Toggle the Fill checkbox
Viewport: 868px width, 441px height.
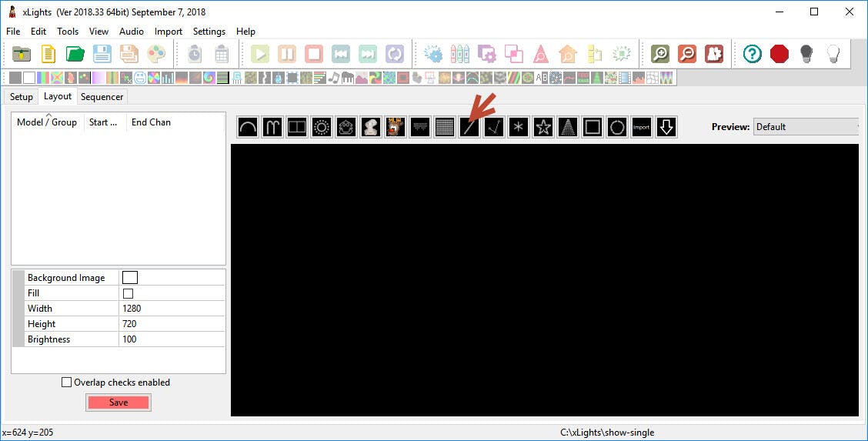coord(128,293)
